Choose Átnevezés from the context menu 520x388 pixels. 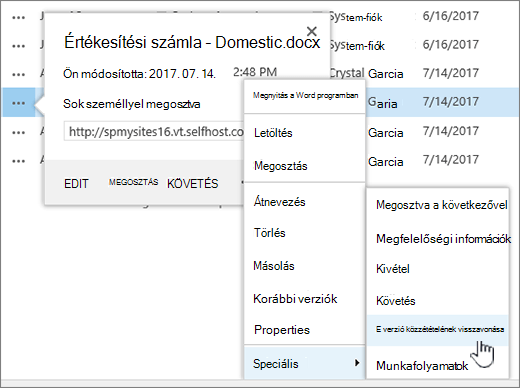[305, 202]
